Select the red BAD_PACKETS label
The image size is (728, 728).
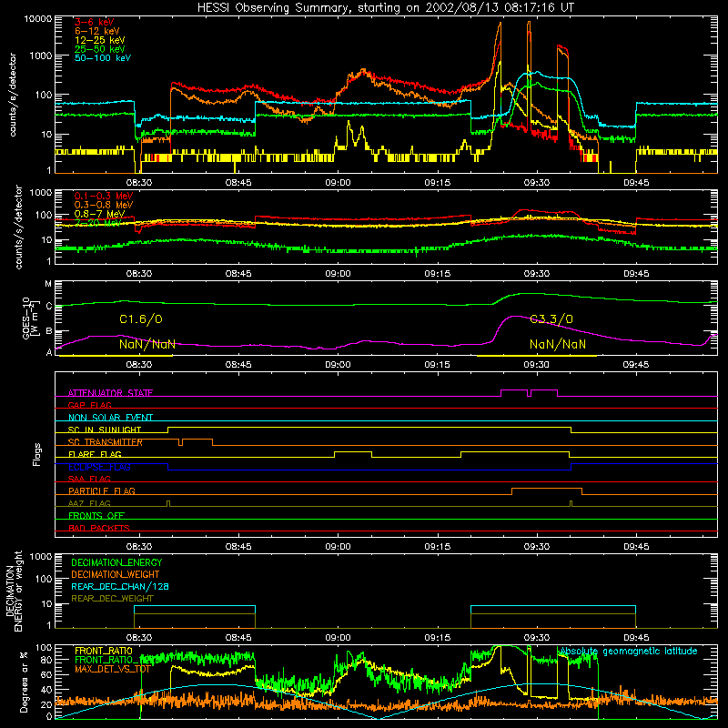pyautogui.click(x=99, y=529)
